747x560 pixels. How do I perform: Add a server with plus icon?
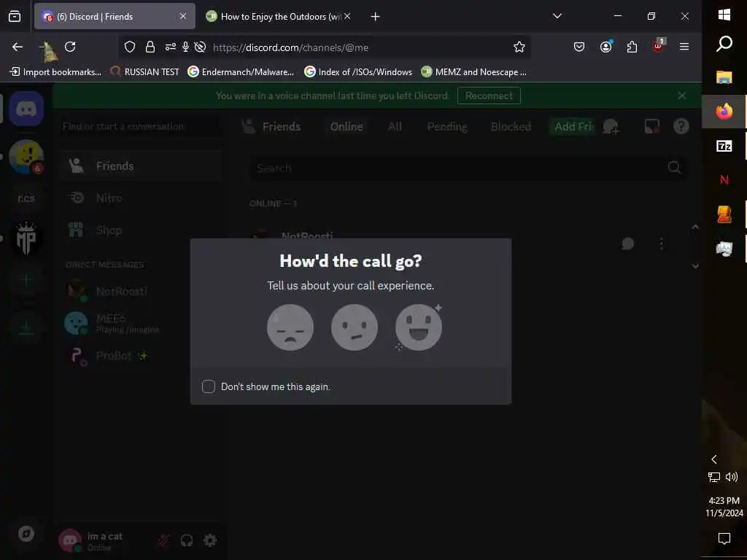pos(26,280)
